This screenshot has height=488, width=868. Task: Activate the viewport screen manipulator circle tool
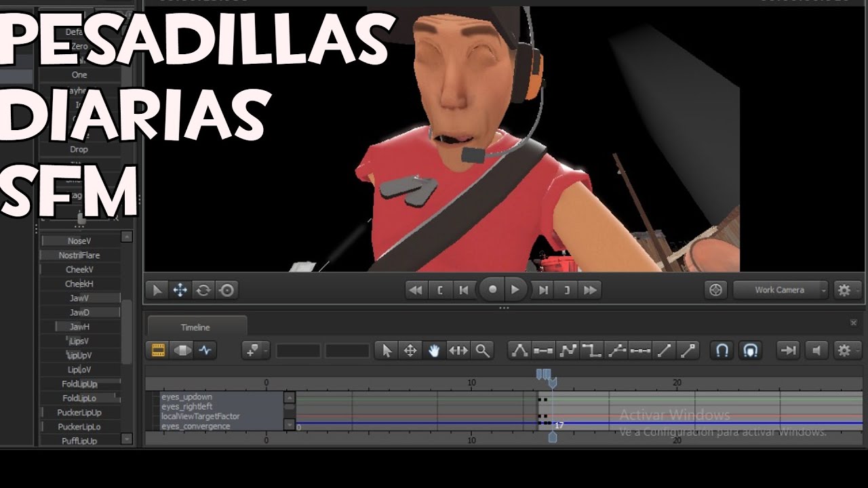[226, 290]
